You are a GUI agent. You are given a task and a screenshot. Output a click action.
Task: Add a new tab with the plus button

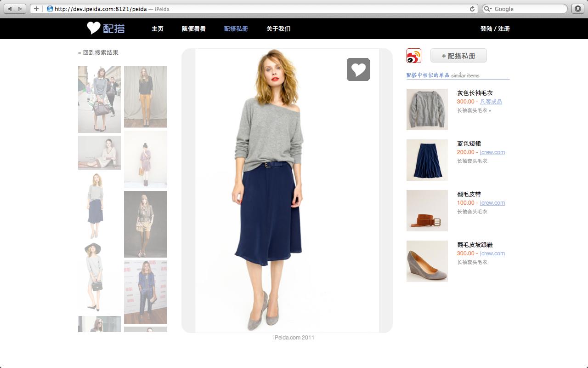pos(36,9)
